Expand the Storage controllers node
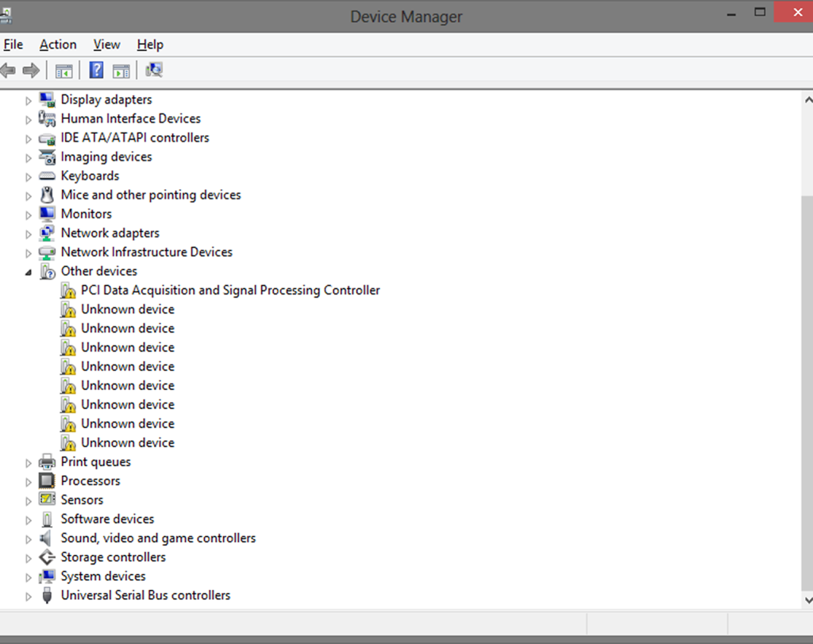The height and width of the screenshot is (644, 813). (29, 558)
